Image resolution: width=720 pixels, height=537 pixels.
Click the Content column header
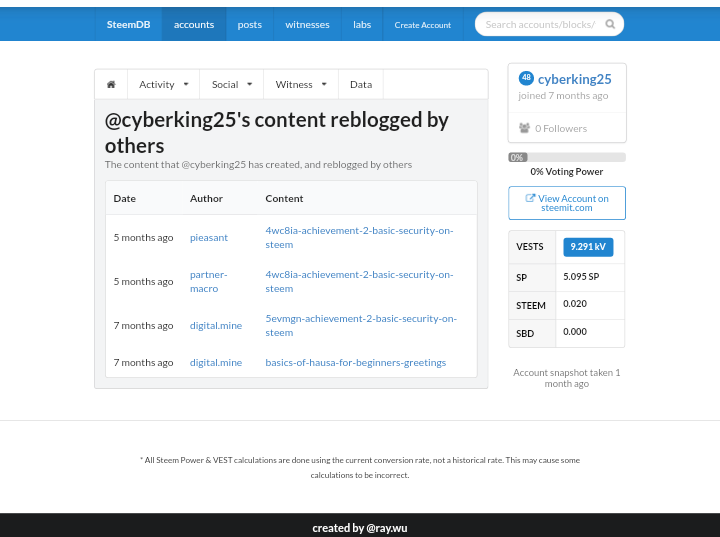tap(284, 198)
